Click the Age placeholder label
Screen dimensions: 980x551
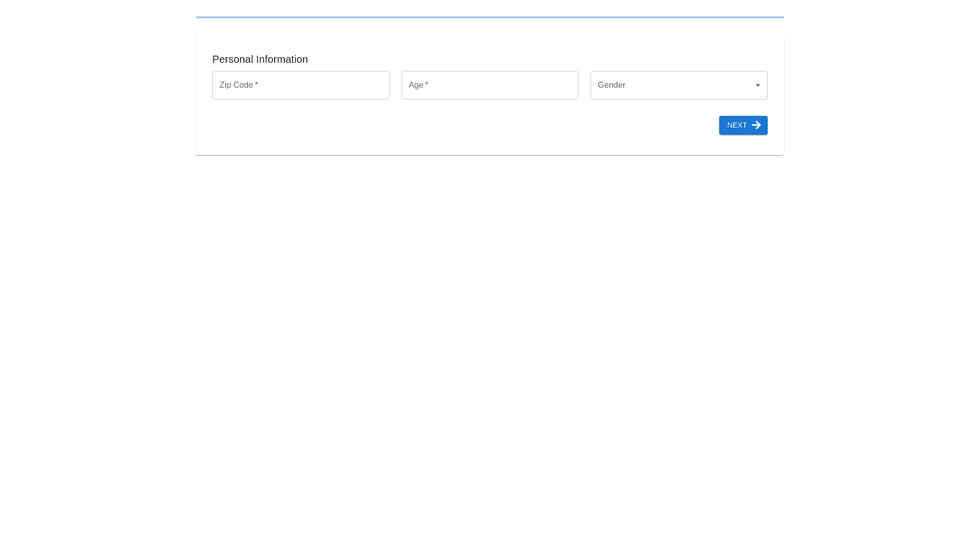click(415, 85)
